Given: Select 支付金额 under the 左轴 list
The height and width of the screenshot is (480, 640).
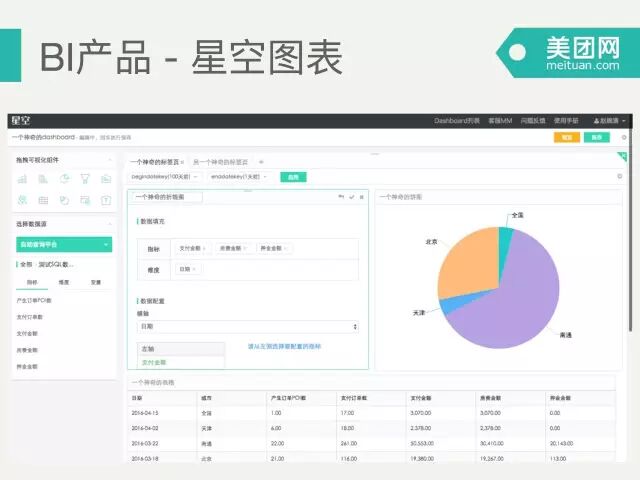Looking at the screenshot, I should tap(154, 362).
